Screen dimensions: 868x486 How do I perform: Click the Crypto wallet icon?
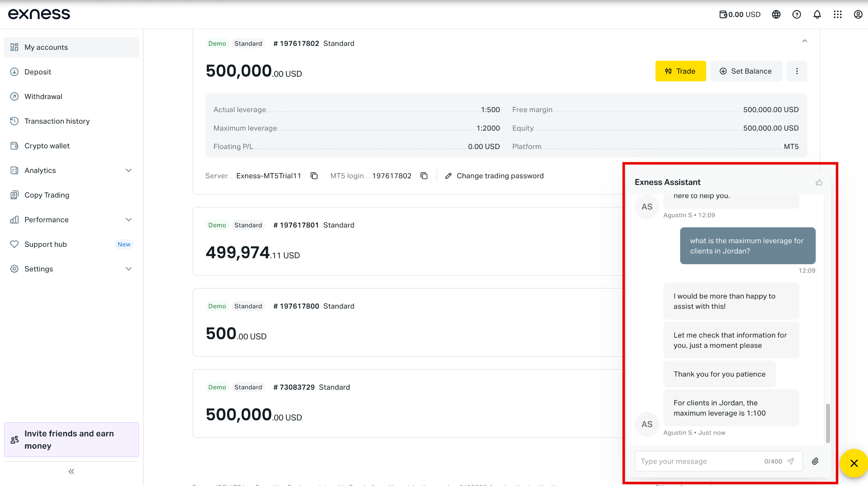(x=14, y=145)
